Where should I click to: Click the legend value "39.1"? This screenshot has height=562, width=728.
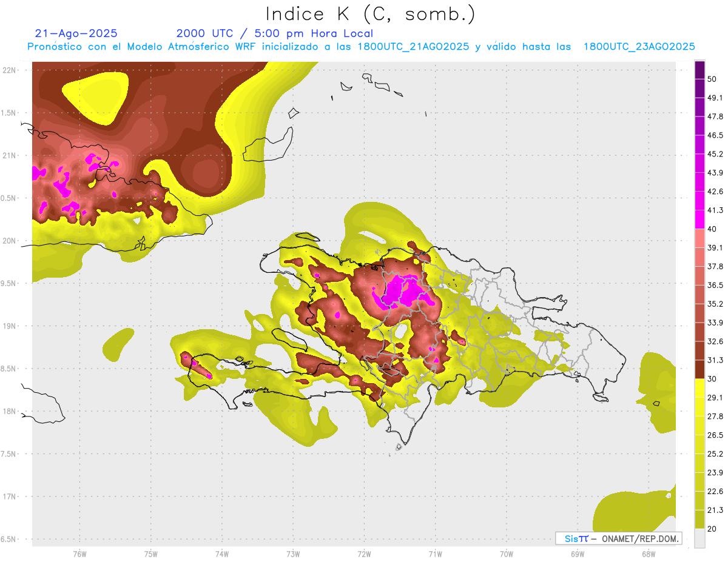(x=715, y=247)
